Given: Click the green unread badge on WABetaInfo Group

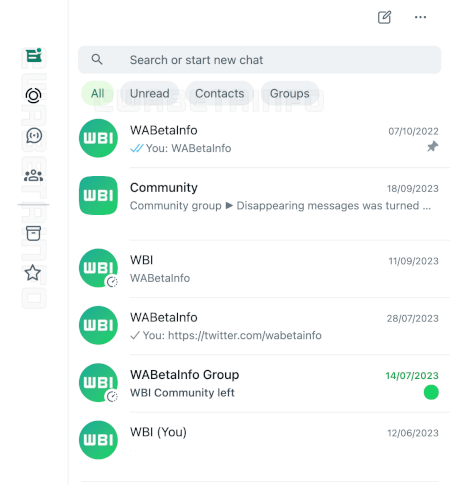Looking at the screenshot, I should point(431,392).
